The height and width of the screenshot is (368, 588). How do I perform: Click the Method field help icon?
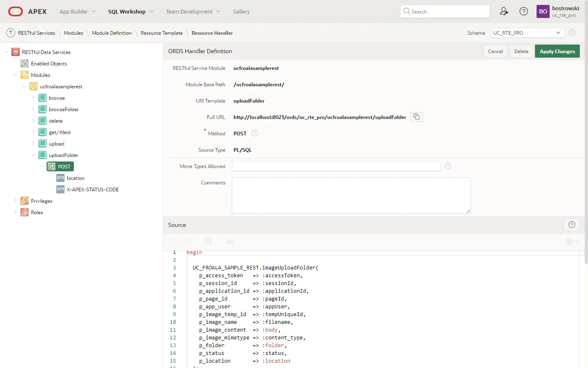(x=255, y=133)
